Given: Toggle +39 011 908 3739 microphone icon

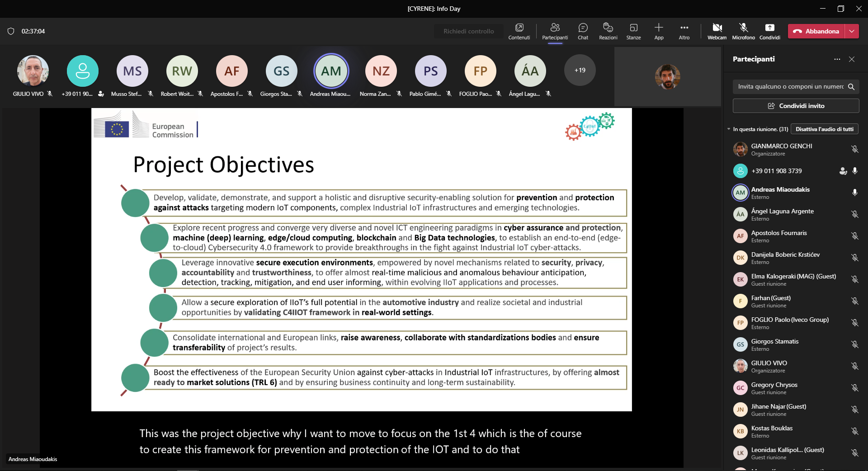Looking at the screenshot, I should [x=854, y=171].
